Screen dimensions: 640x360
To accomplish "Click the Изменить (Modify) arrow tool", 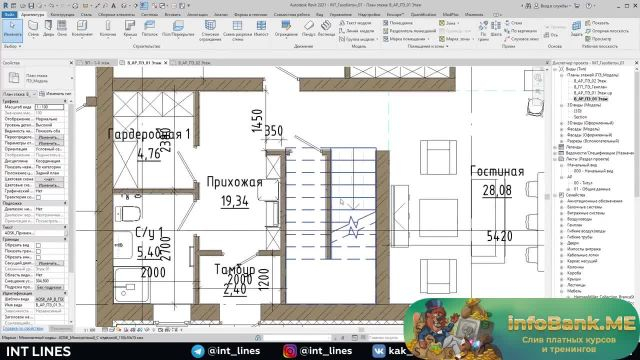I will pos(12,29).
